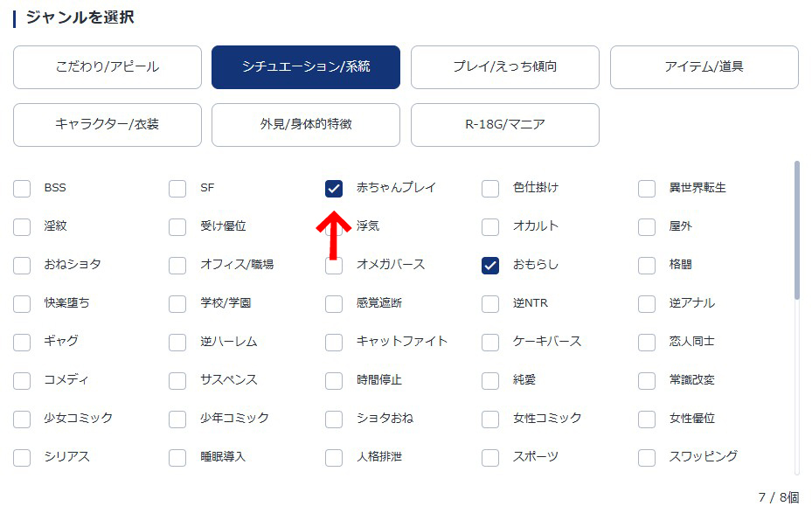
Task: Enable the 浮気 genre
Action: [x=333, y=226]
